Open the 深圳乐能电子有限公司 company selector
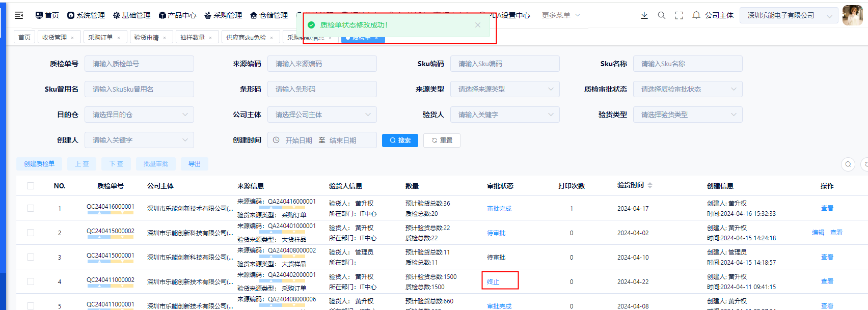Image resolution: width=868 pixels, height=310 pixels. [789, 15]
